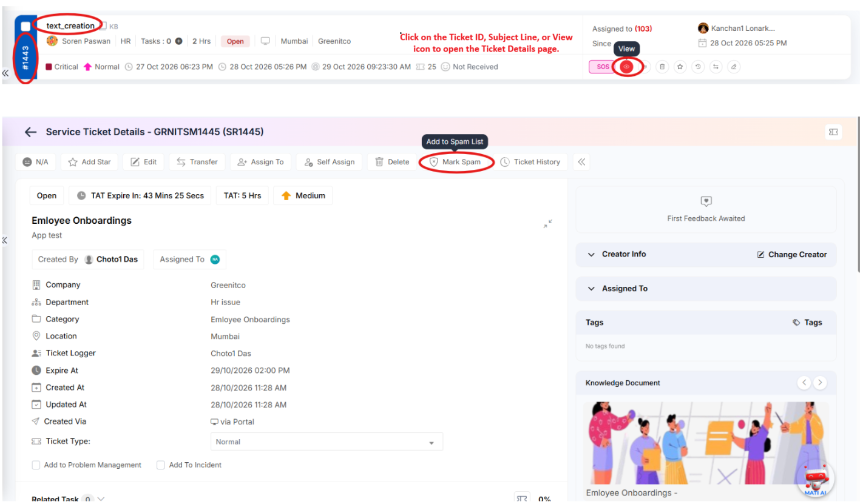The height and width of the screenshot is (504, 860).
Task: Click the Mark Spam button
Action: pos(455,162)
